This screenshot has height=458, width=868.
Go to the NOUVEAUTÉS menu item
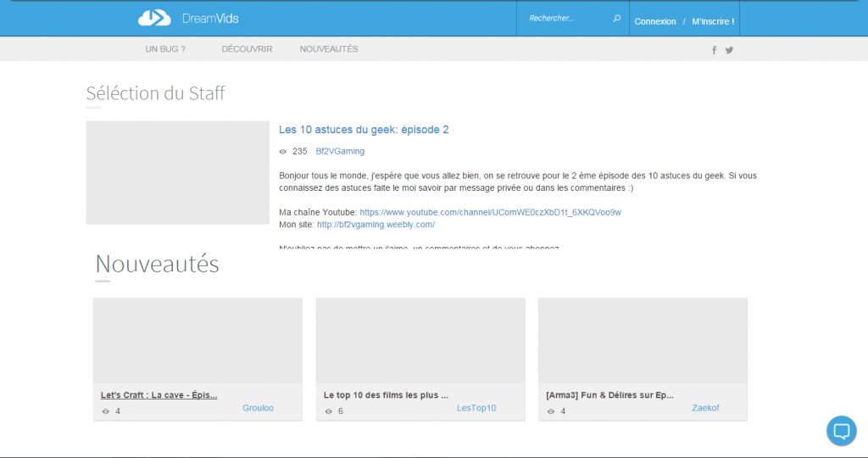pyautogui.click(x=329, y=49)
